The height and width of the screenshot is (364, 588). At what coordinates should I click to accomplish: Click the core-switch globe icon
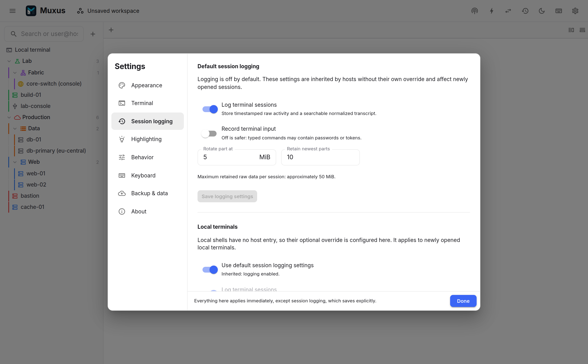21,84
